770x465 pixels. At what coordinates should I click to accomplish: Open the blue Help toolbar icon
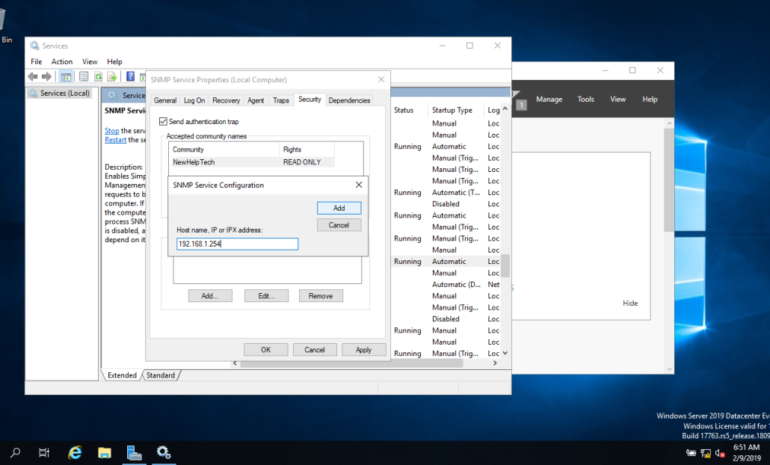click(x=130, y=77)
